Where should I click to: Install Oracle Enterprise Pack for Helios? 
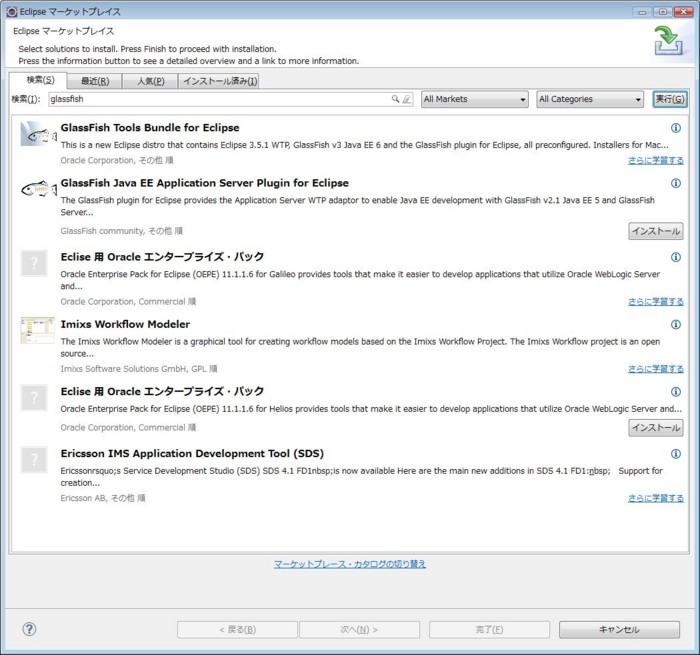(x=655, y=428)
